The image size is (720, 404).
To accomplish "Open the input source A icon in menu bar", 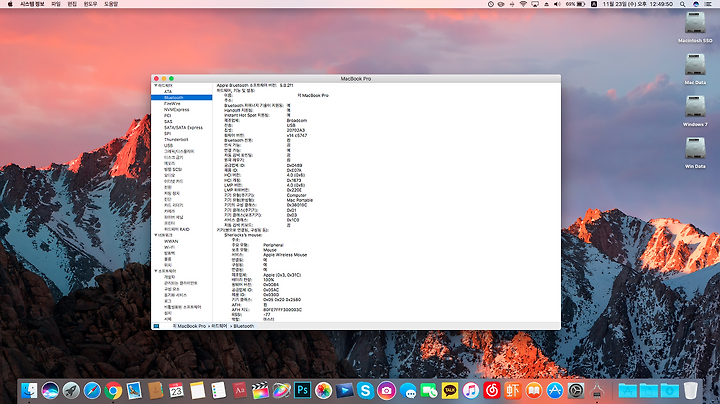I will pos(594,4).
